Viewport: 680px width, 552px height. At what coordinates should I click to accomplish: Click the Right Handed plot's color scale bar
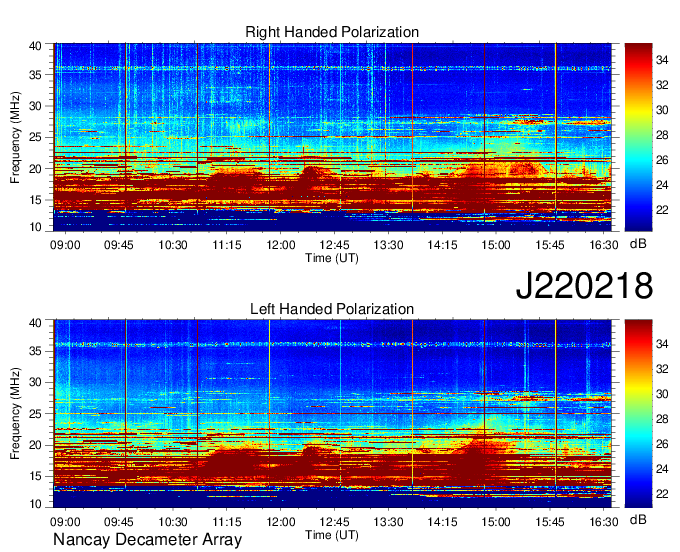point(638,137)
